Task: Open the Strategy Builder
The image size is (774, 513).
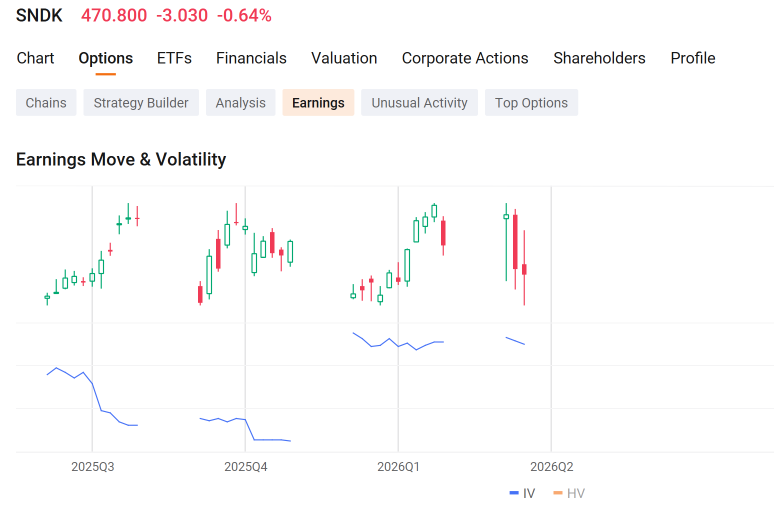Action: click(141, 103)
